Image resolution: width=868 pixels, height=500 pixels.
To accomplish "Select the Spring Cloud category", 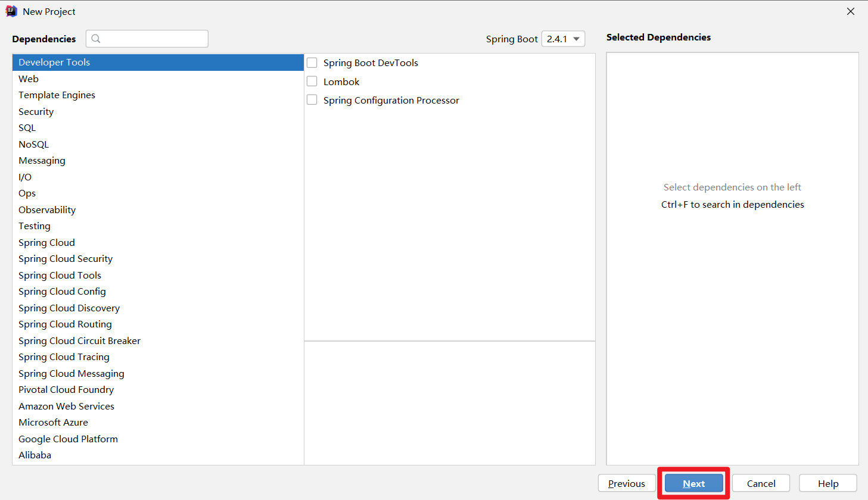I will (x=158, y=242).
